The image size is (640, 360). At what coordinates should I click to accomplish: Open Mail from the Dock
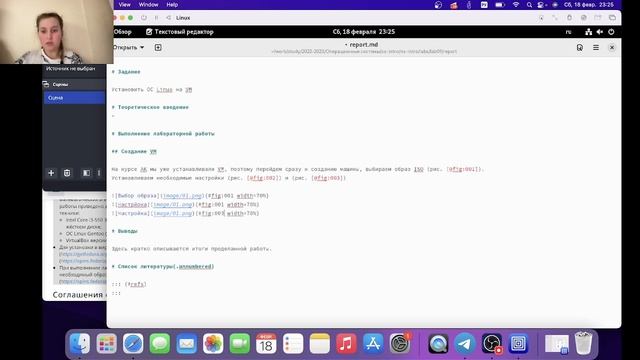(187, 343)
